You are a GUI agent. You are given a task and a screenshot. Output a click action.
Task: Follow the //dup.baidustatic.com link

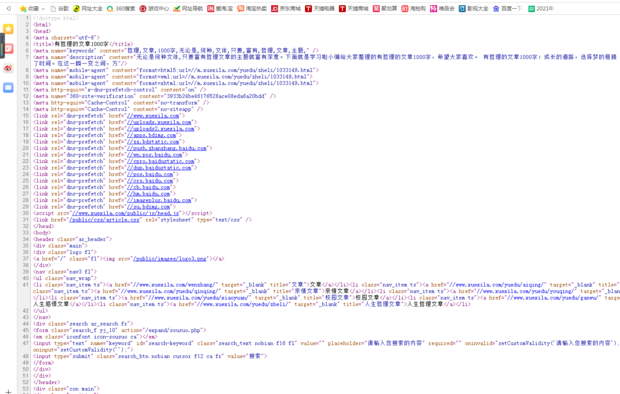click(159, 168)
